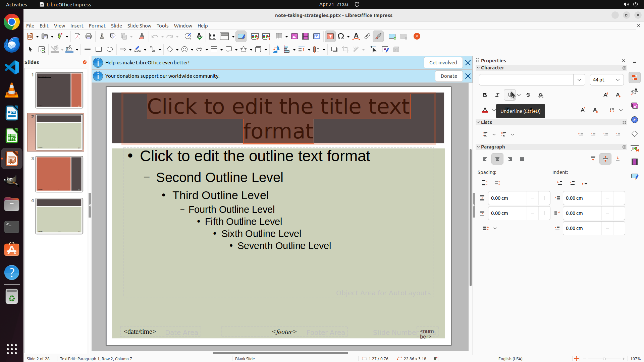Viewport: 644px width, 362px height.
Task: Open the Slide Show menu
Action: 139,26
